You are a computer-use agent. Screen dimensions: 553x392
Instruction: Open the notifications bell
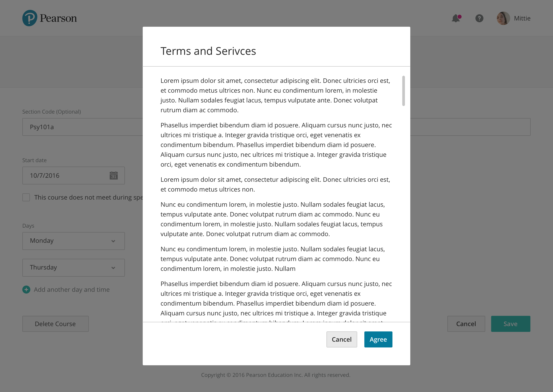(456, 18)
